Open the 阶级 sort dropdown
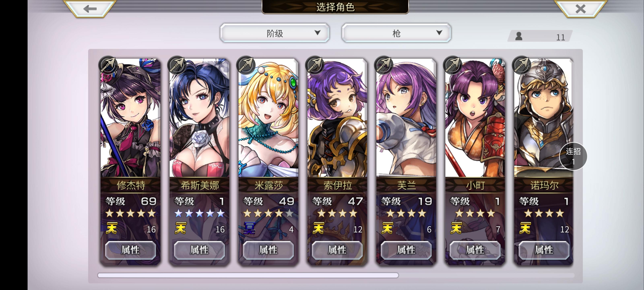This screenshot has height=290, width=644. (275, 33)
